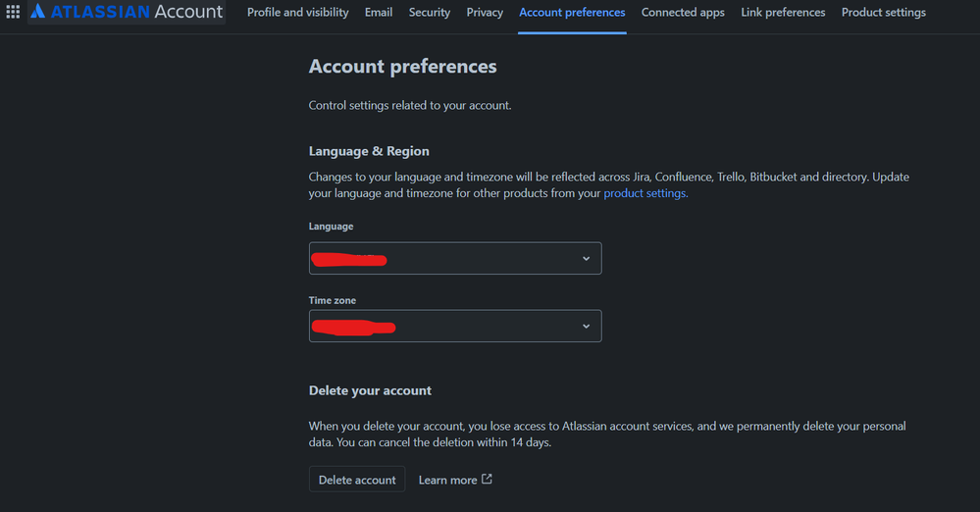Image resolution: width=980 pixels, height=512 pixels.
Task: Select the Account preferences tab
Action: [572, 13]
